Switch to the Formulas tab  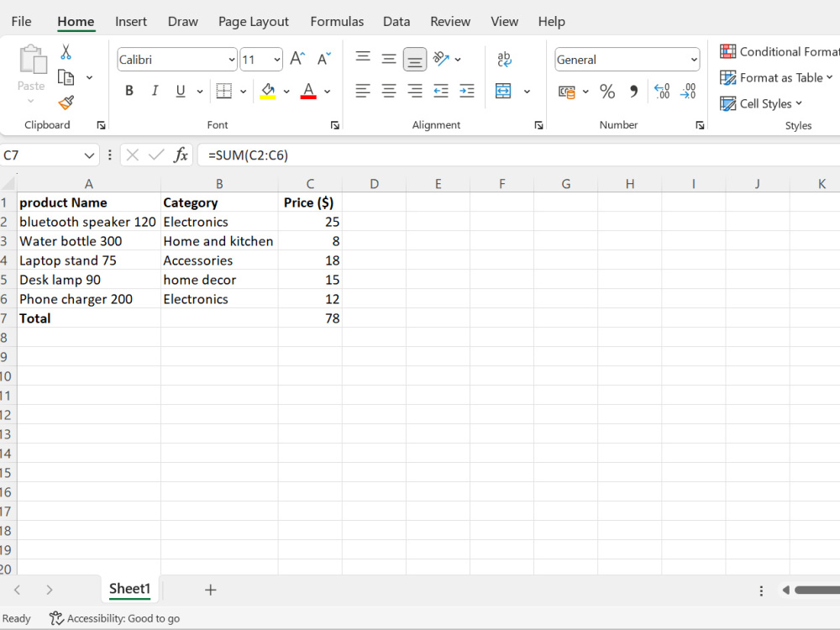pyautogui.click(x=337, y=22)
